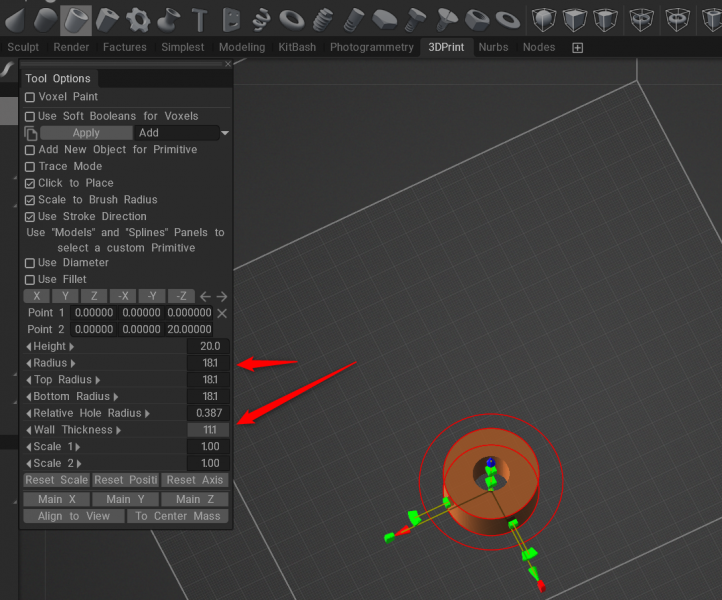Click the Relative Hole Radius value field
This screenshot has height=600, width=722.
(x=208, y=413)
